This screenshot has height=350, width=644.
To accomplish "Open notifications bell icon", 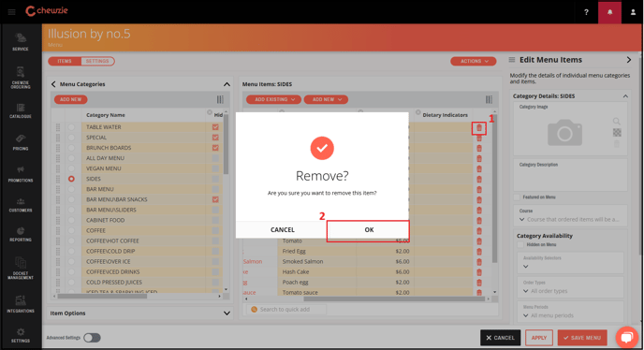I will [x=610, y=12].
